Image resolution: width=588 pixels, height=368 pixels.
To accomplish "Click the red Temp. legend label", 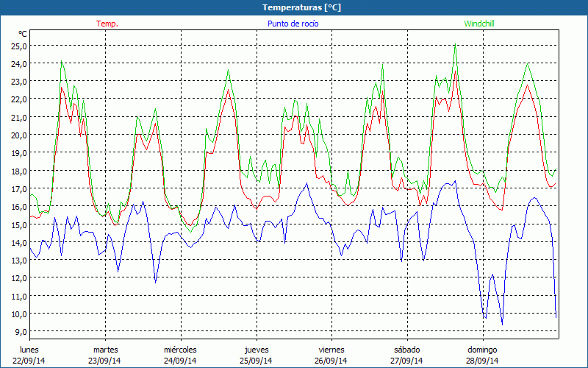I will click(x=107, y=24).
